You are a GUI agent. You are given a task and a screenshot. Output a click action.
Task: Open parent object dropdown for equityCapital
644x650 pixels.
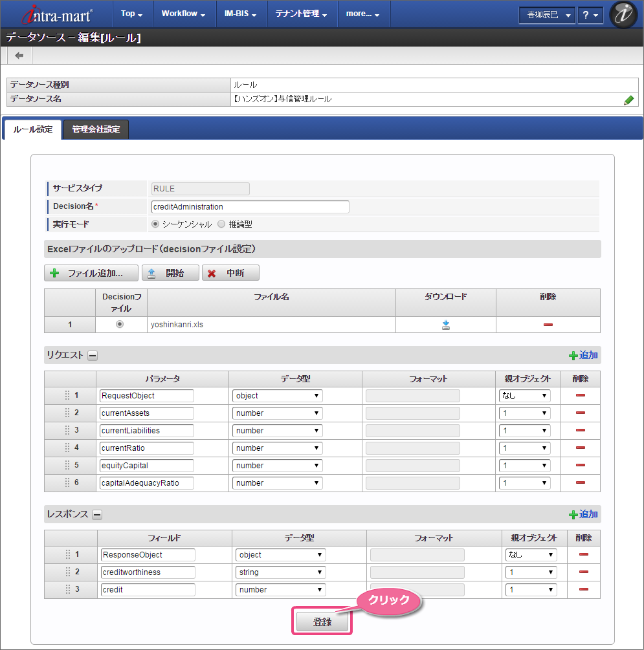(524, 466)
